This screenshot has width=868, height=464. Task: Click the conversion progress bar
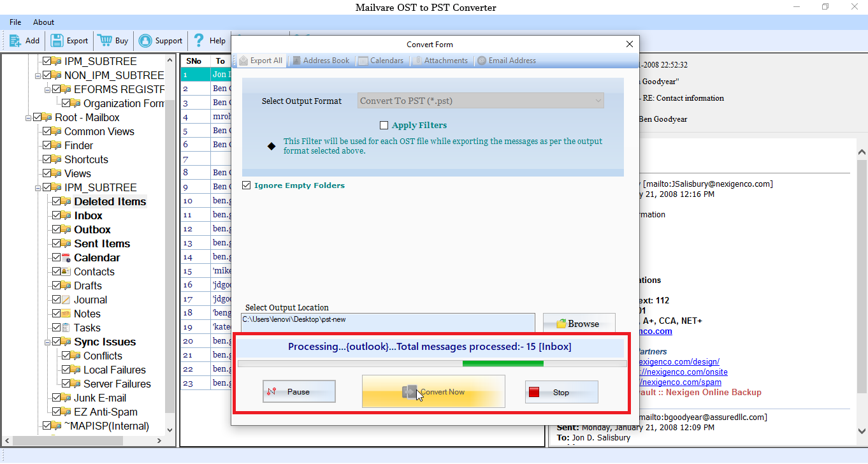tap(432, 363)
